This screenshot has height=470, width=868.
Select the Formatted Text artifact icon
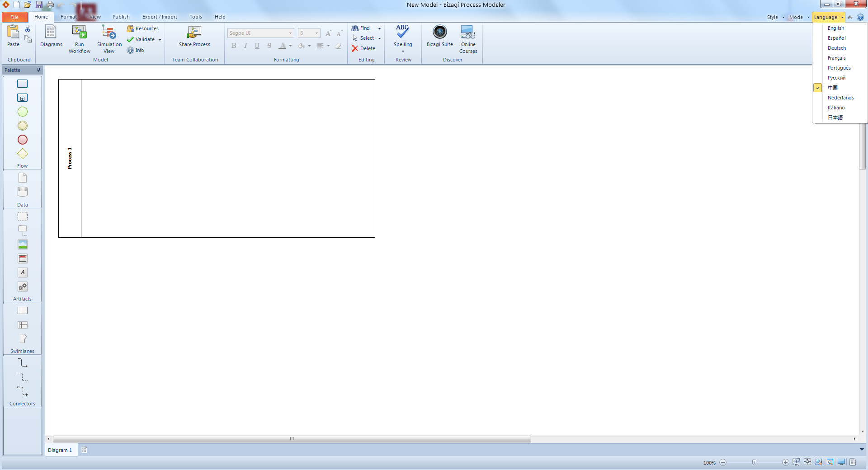point(22,273)
